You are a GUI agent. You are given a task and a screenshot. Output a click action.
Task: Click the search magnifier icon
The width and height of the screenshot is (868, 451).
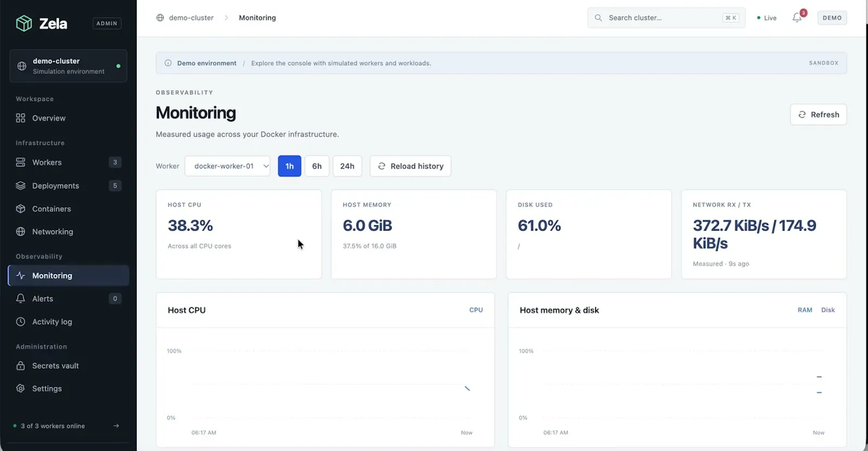pyautogui.click(x=598, y=18)
